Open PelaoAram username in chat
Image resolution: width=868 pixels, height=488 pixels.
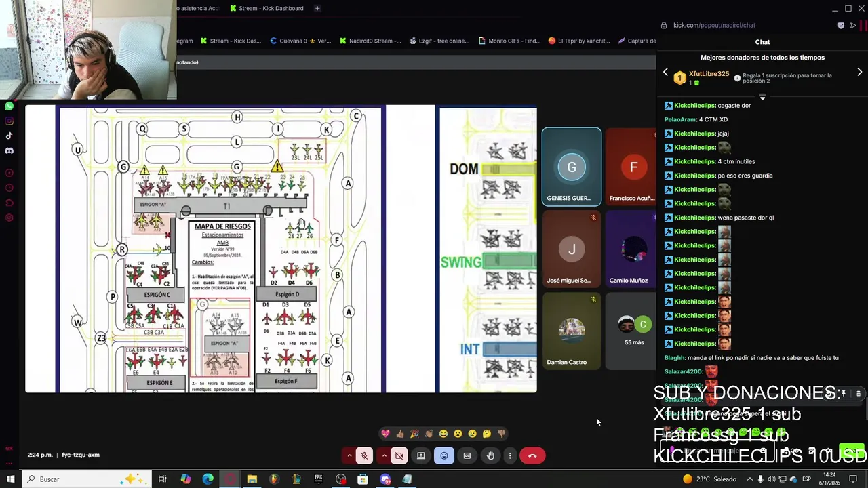(x=680, y=119)
